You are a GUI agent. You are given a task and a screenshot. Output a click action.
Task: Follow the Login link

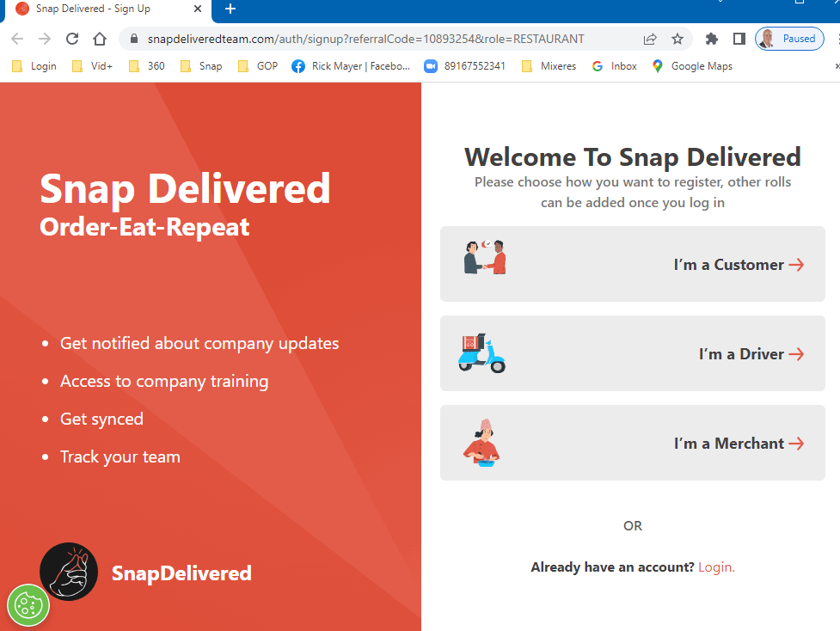(x=716, y=567)
